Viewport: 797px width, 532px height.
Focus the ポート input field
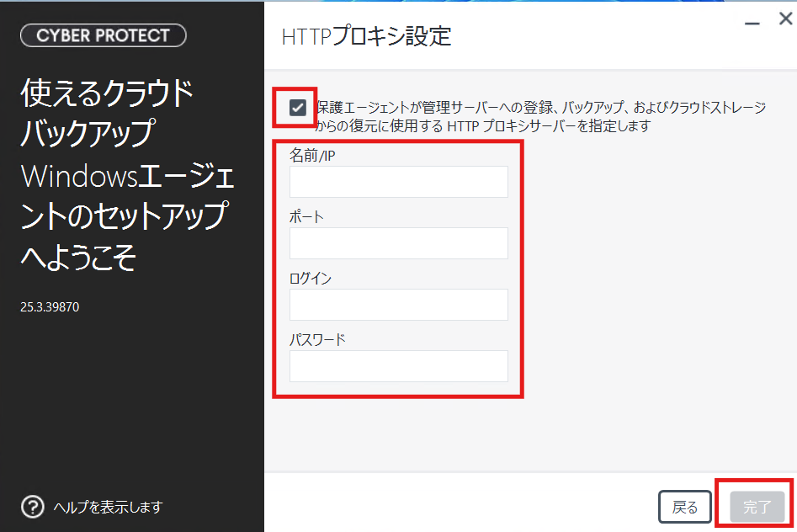(399, 243)
